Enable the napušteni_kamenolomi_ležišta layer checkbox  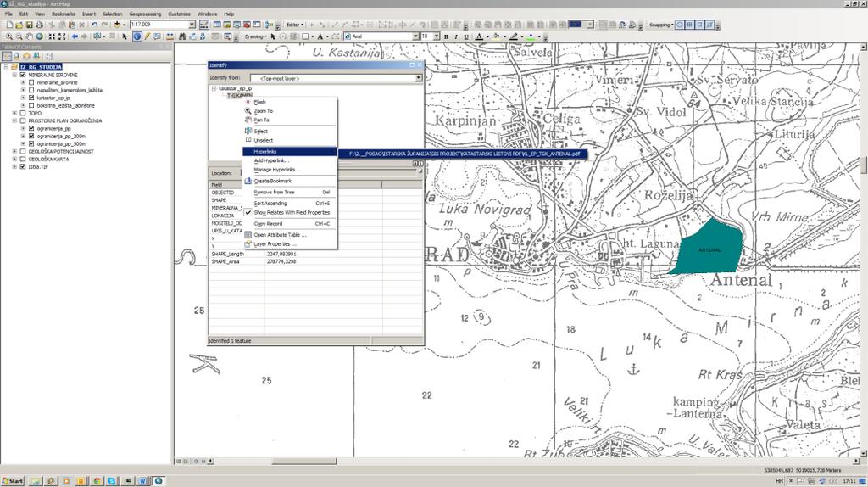point(31,90)
